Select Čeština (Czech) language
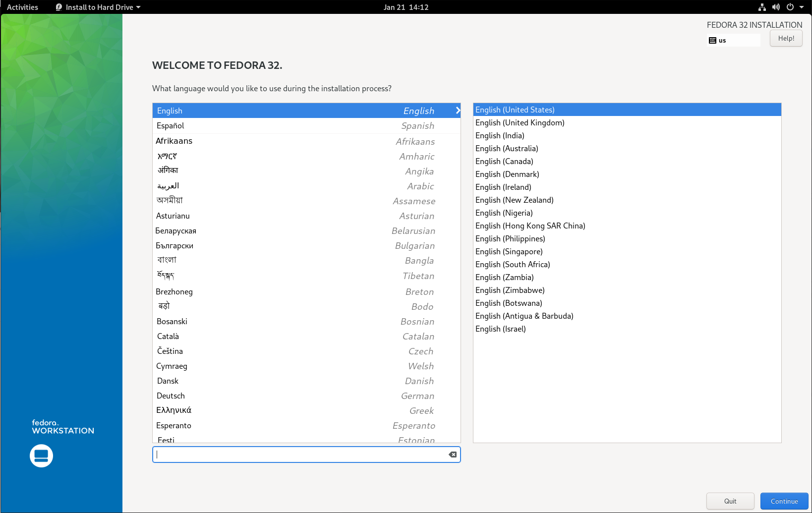812x513 pixels. [306, 351]
